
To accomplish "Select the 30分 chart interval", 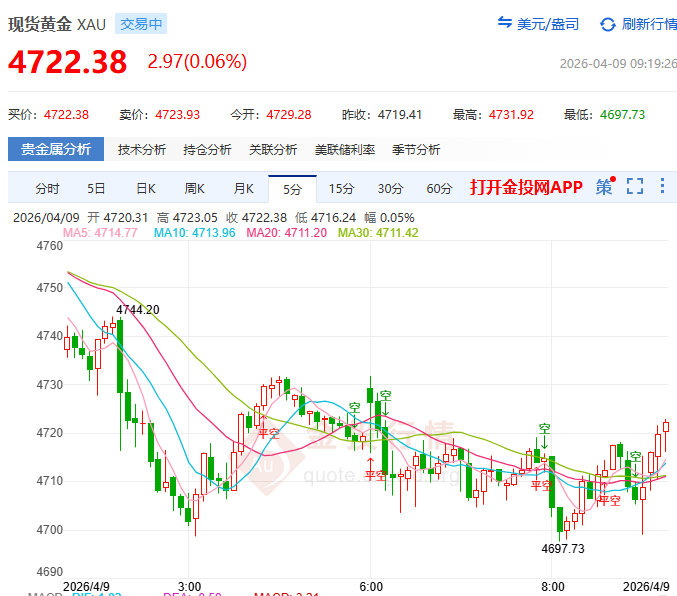I will (390, 189).
